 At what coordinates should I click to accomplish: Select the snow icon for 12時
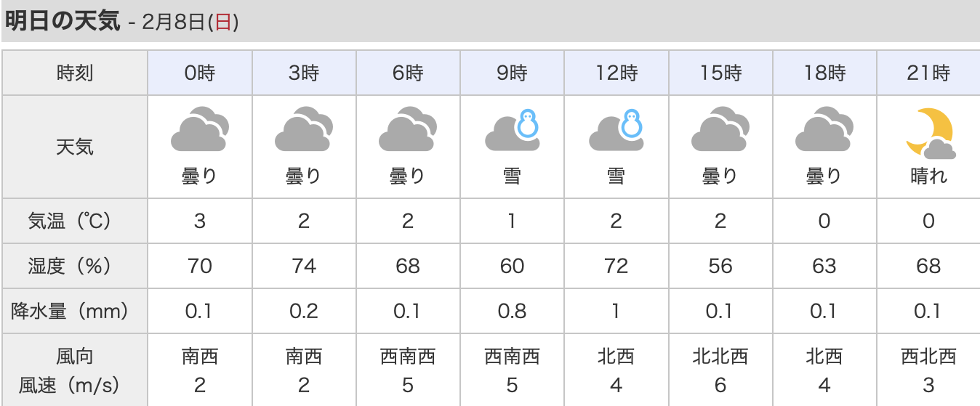pos(616,131)
